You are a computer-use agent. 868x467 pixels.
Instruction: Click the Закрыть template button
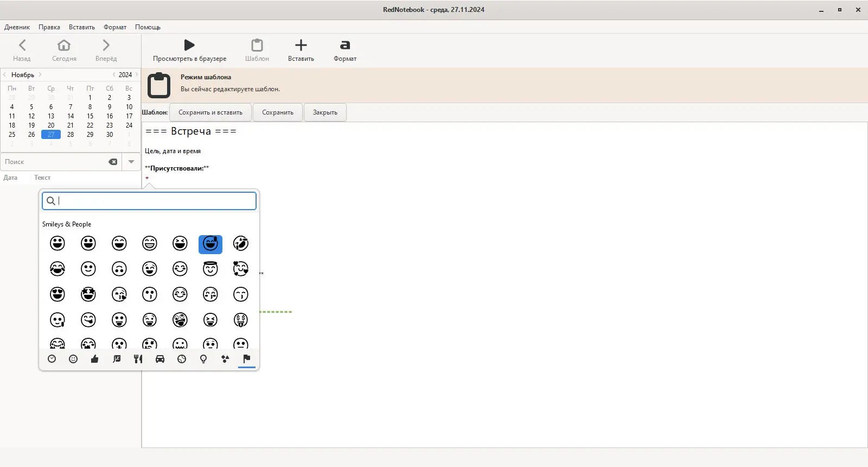pyautogui.click(x=325, y=112)
